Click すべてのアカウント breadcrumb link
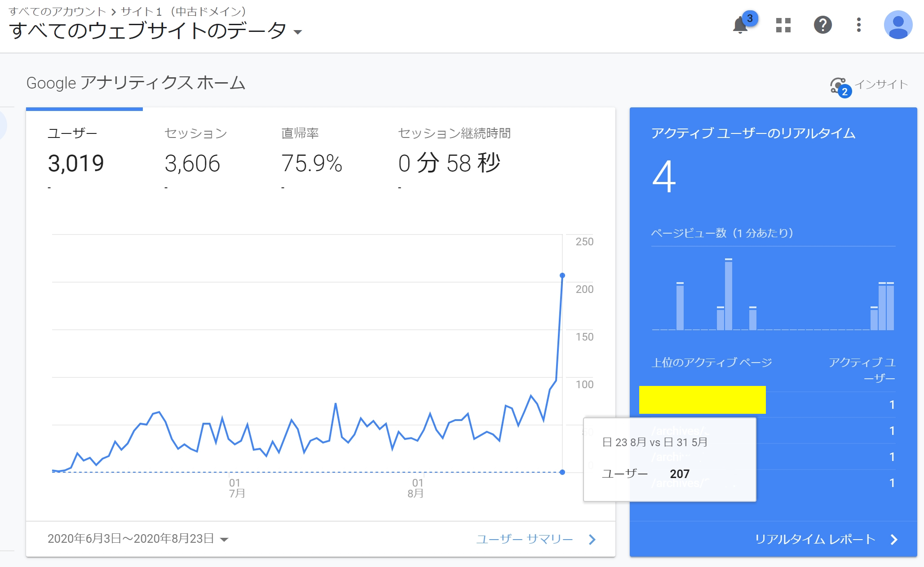 (57, 11)
